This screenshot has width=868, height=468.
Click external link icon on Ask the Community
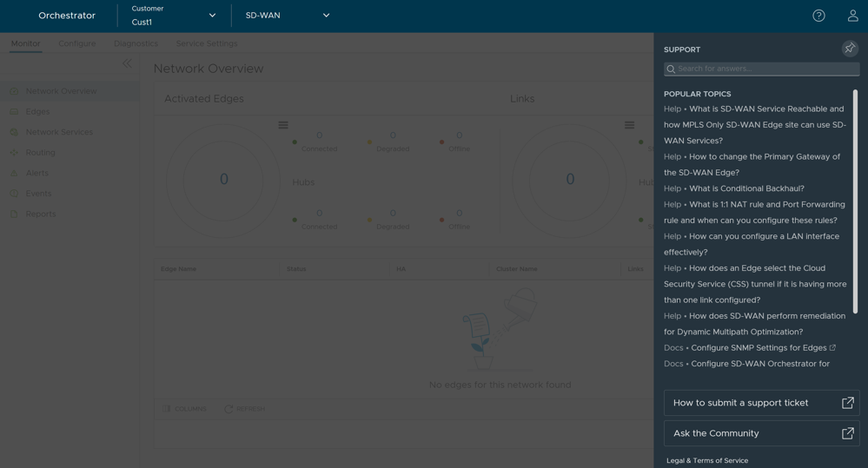pyautogui.click(x=847, y=433)
